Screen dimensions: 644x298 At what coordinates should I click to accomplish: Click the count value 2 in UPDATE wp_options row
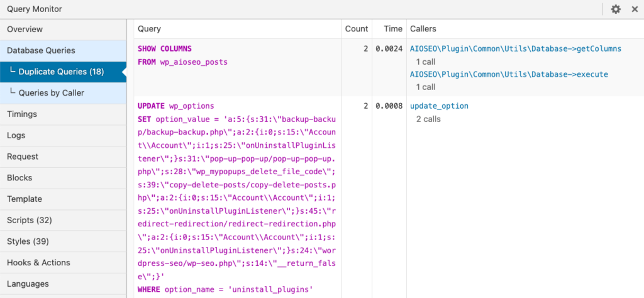click(x=365, y=106)
